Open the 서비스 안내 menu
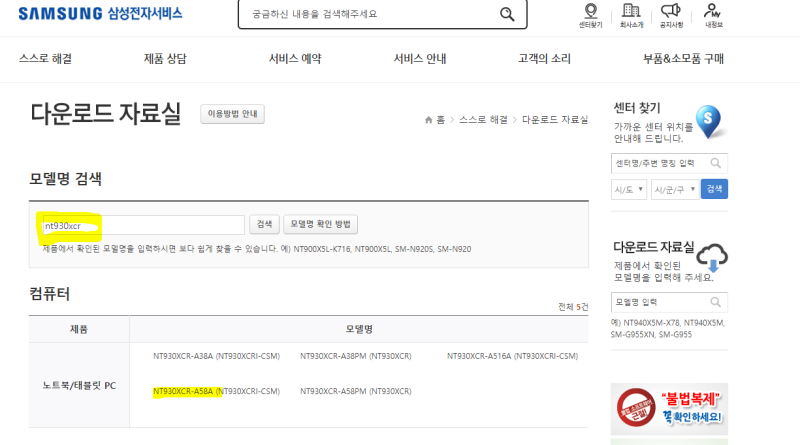800x445 pixels. coord(420,59)
